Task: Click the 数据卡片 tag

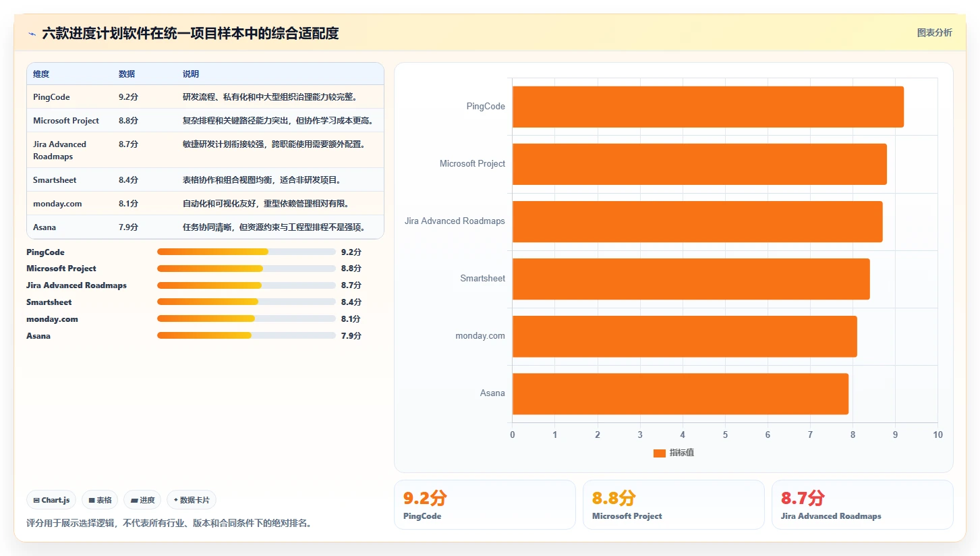Action: [192, 500]
